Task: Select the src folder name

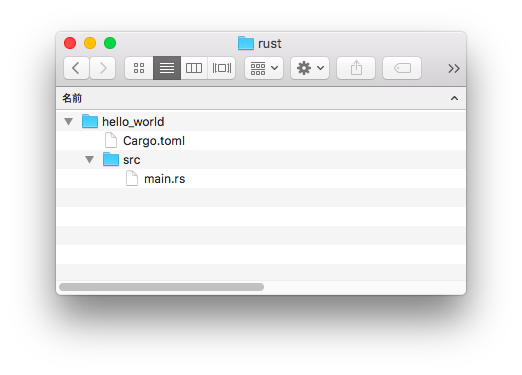Action: coord(132,160)
